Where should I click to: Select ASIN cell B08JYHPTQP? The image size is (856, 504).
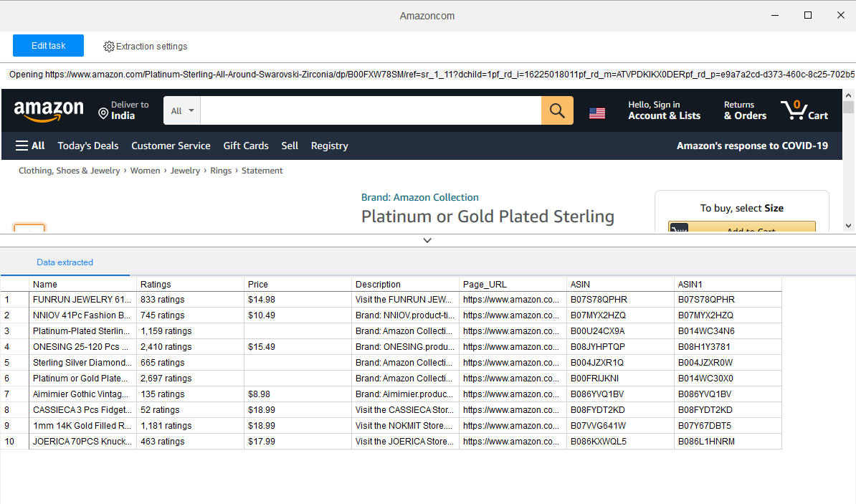(620, 347)
